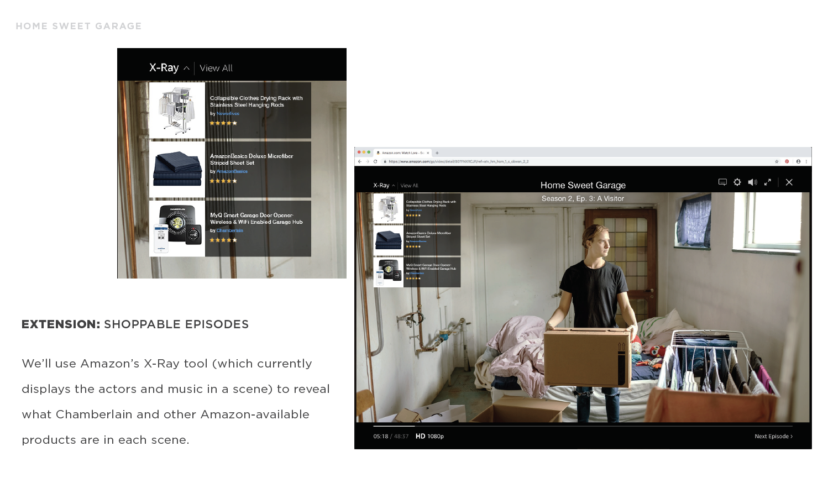Click the site lock icon in address bar
The width and height of the screenshot is (828, 504).
(x=385, y=161)
